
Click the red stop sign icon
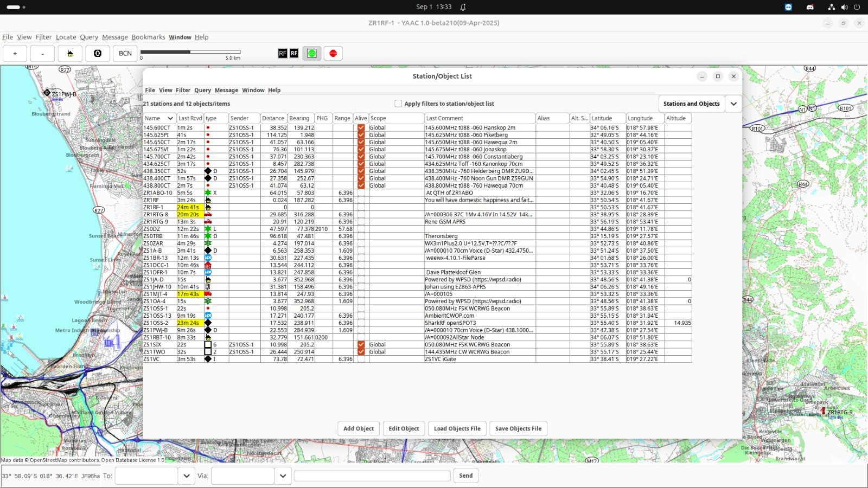[333, 53]
